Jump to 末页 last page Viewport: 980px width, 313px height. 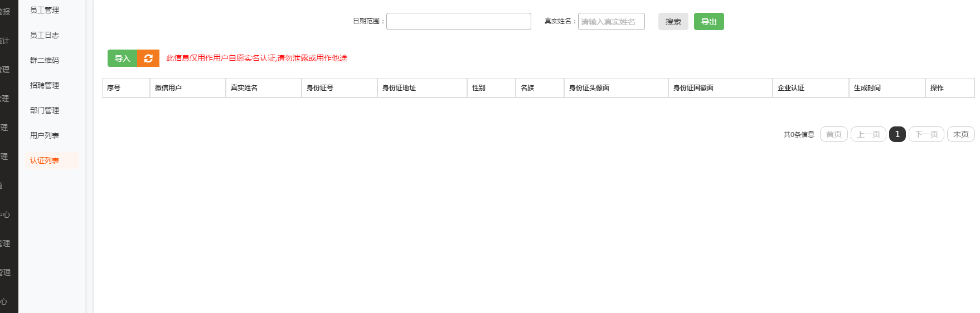[960, 134]
